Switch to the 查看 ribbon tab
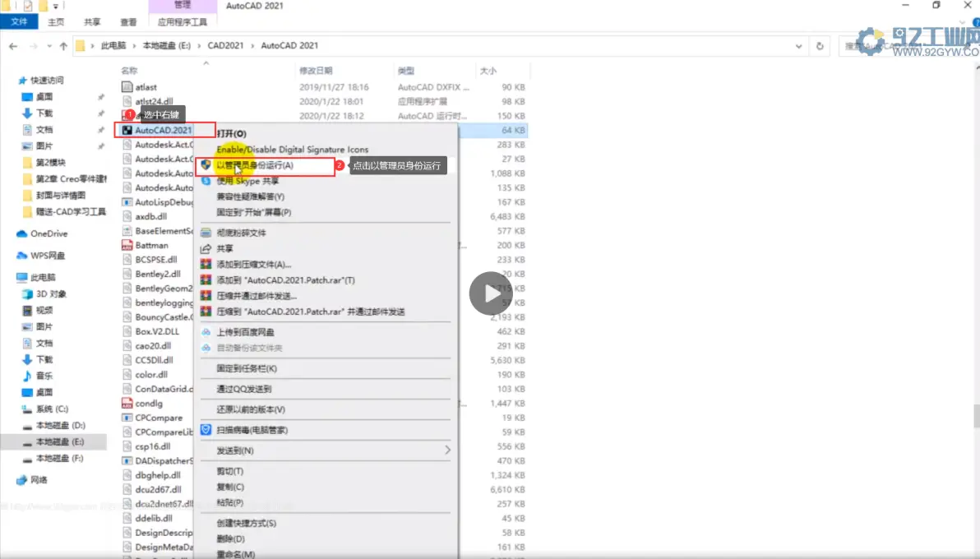Viewport: 980px width, 559px height. [129, 22]
